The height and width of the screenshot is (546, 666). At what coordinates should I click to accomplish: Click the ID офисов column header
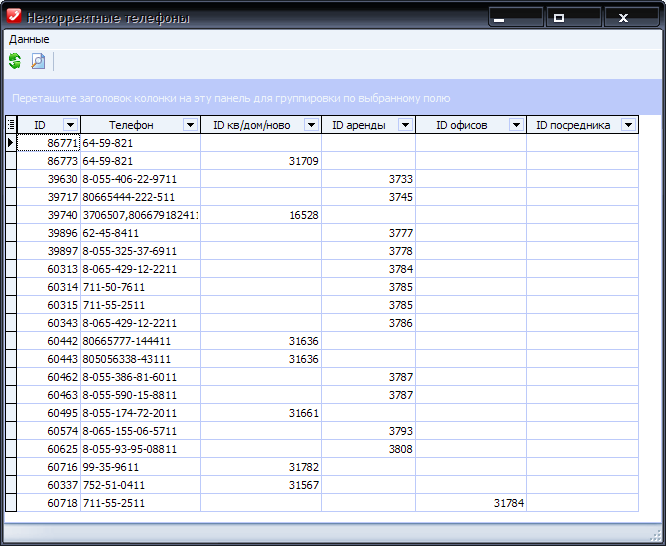point(462,125)
